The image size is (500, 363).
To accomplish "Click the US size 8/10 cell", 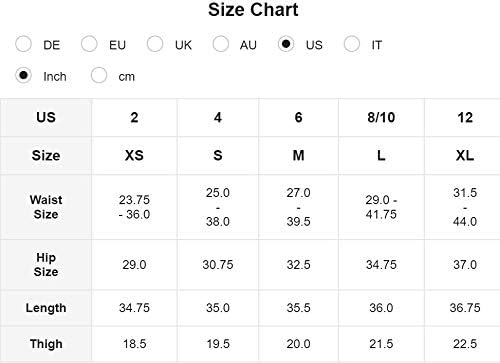I will pos(381,117).
